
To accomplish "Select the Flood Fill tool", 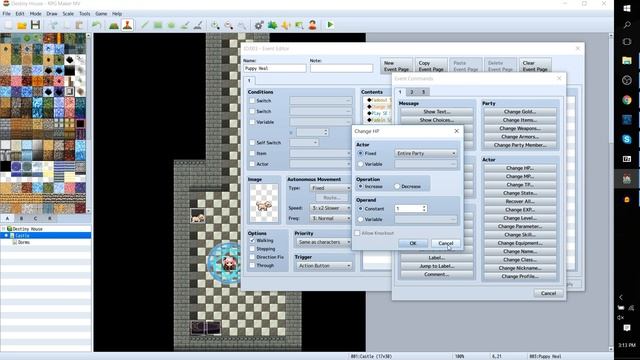I will click(x=184, y=25).
